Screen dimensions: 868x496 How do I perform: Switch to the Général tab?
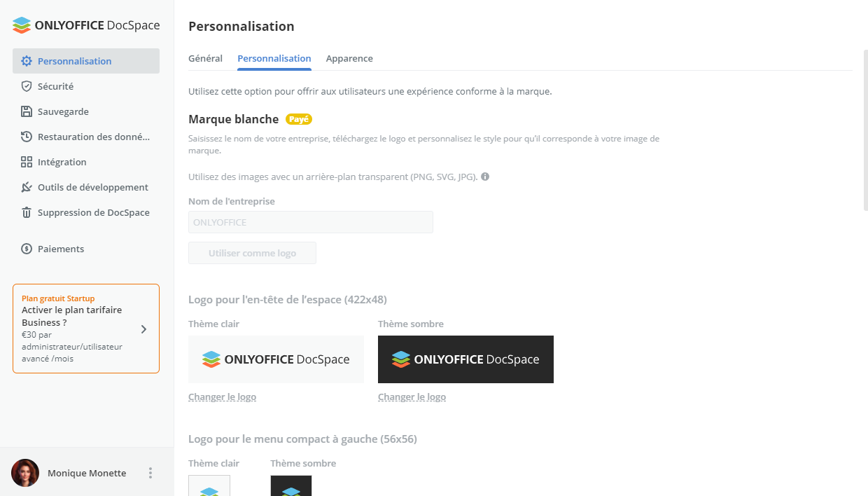[x=205, y=58]
